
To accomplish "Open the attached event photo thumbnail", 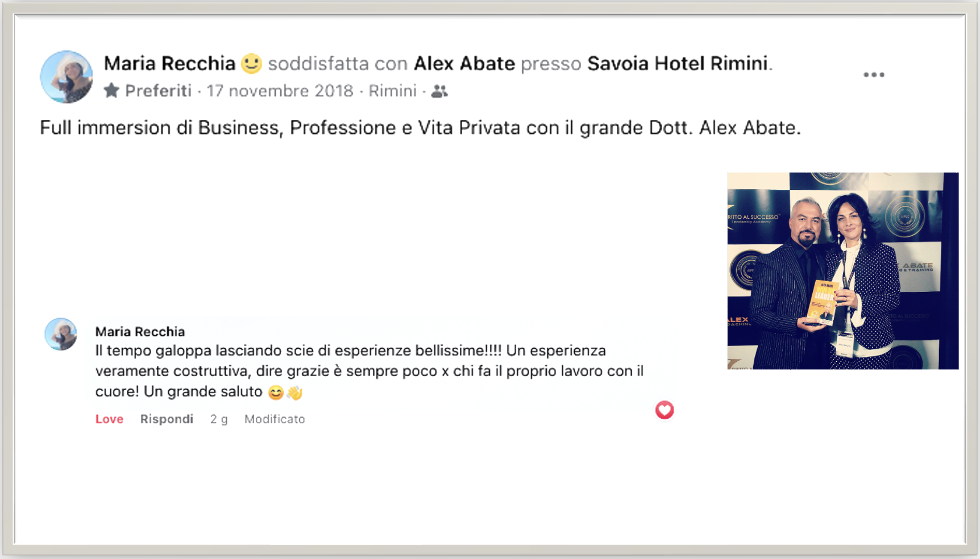I will tap(843, 271).
